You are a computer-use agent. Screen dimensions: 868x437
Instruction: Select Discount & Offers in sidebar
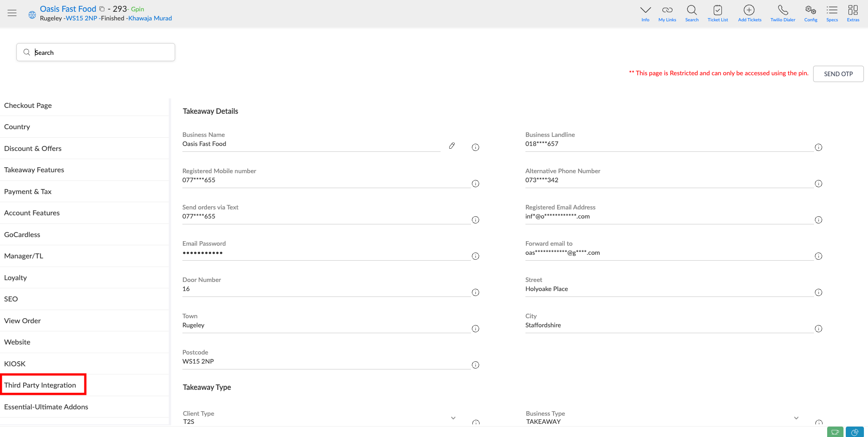(x=84, y=149)
